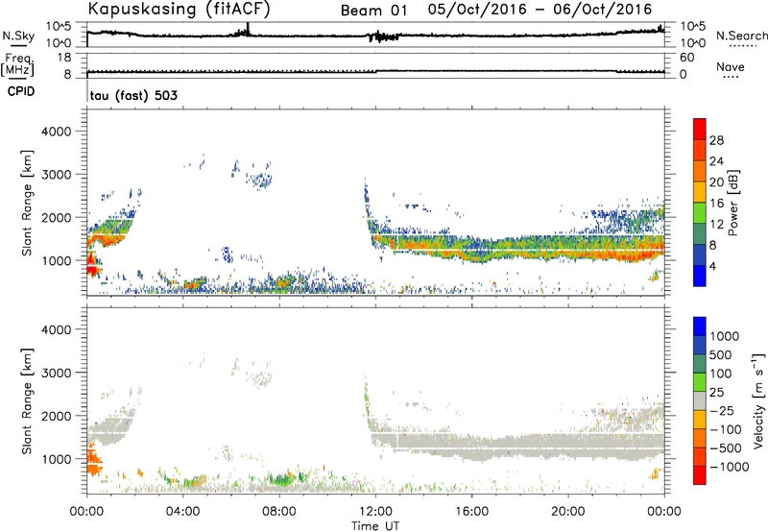Click the "Kapuskasing (fitACF)" plot title
768x532 pixels.
click(x=179, y=10)
